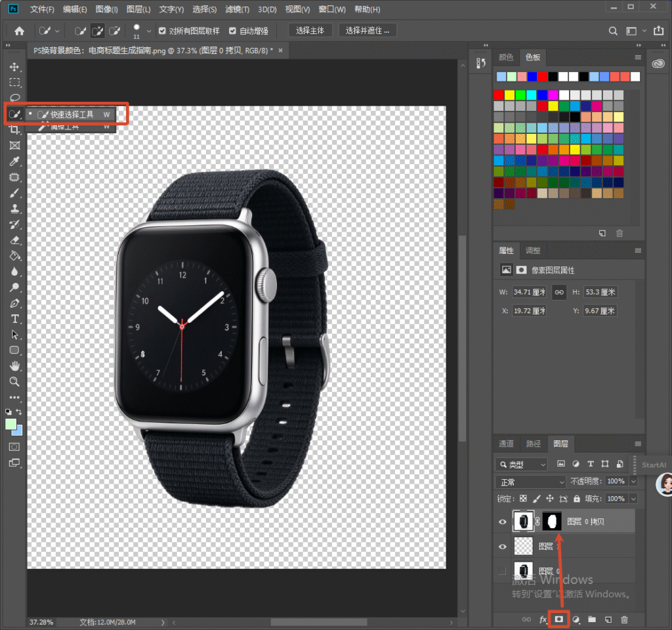Select the Clone Stamp tool
672x630 pixels.
[x=14, y=209]
